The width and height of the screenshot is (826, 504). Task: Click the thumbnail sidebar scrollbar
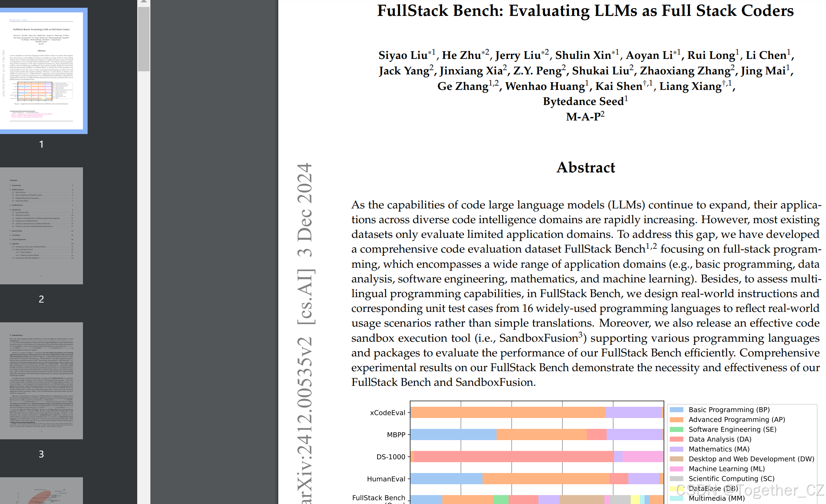pyautogui.click(x=144, y=39)
